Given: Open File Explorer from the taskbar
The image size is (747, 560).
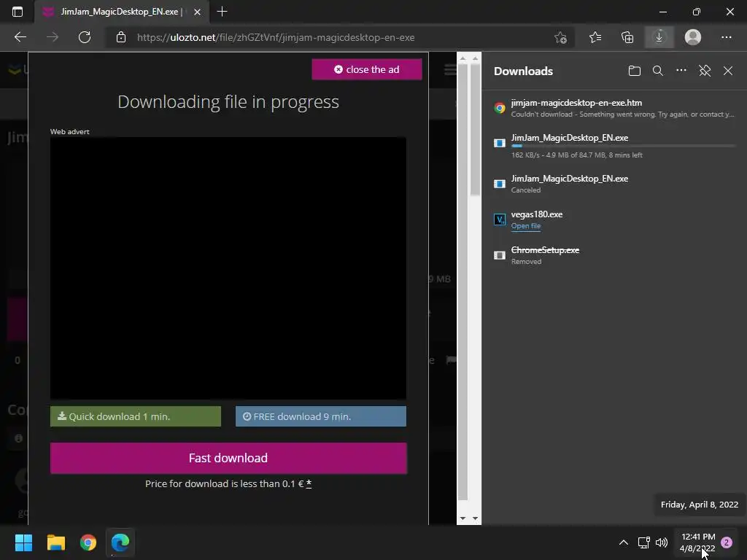Looking at the screenshot, I should (x=55, y=542).
